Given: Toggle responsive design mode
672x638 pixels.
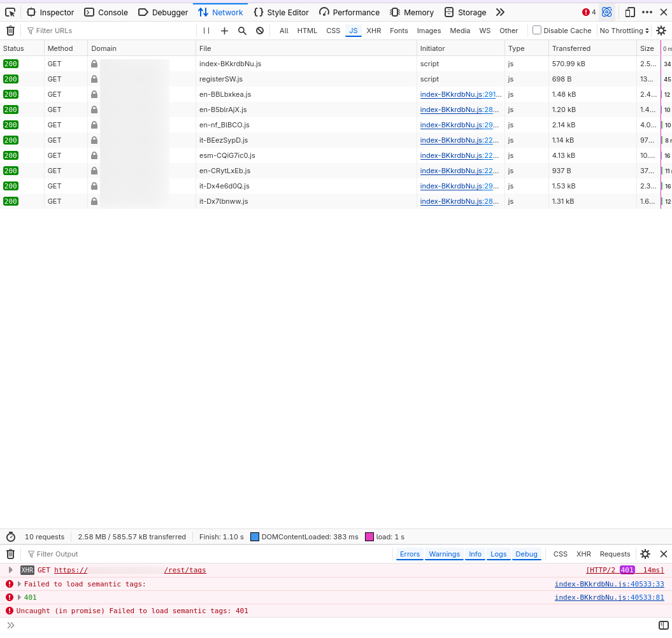Looking at the screenshot, I should [x=629, y=12].
